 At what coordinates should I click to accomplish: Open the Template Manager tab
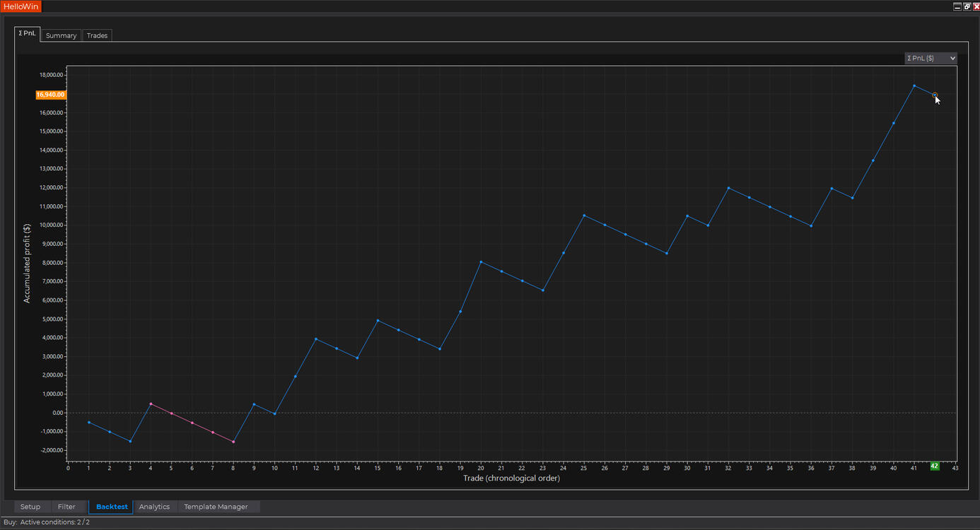tap(216, 507)
